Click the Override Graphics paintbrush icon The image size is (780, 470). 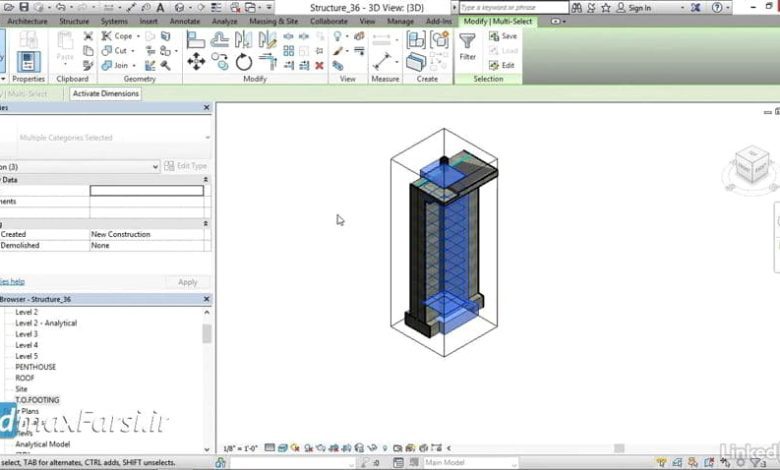click(338, 51)
